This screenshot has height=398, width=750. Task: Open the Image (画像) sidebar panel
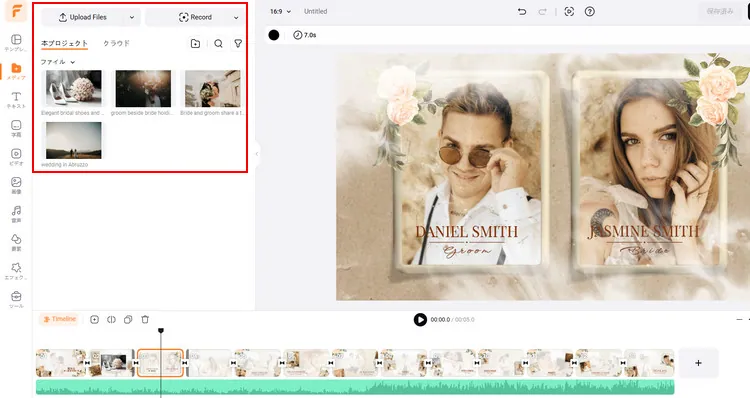pyautogui.click(x=16, y=185)
